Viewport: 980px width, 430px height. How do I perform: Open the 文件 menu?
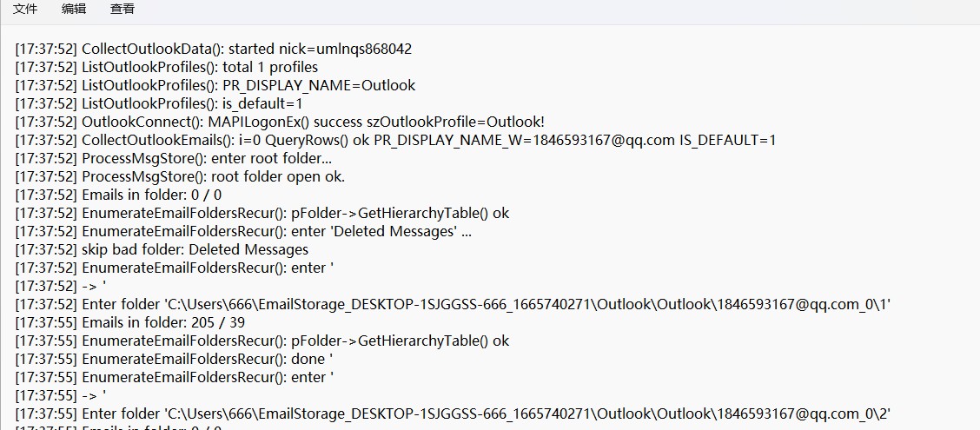click(25, 9)
